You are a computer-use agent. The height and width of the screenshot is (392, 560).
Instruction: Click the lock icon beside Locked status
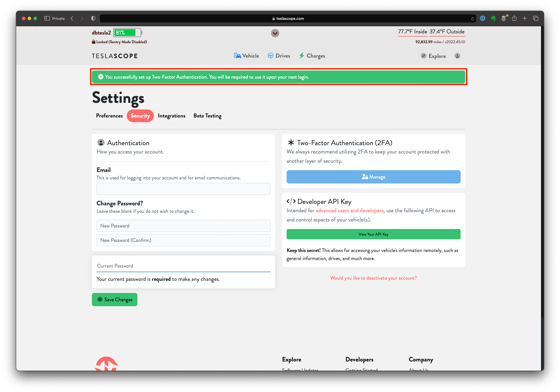[x=94, y=42]
